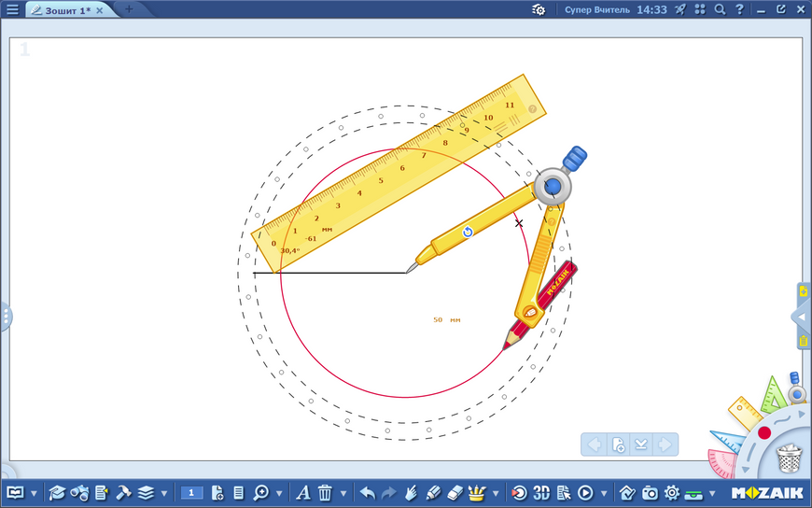This screenshot has width=812, height=508.
Task: Click the zoom magnifier tool
Action: tap(261, 492)
